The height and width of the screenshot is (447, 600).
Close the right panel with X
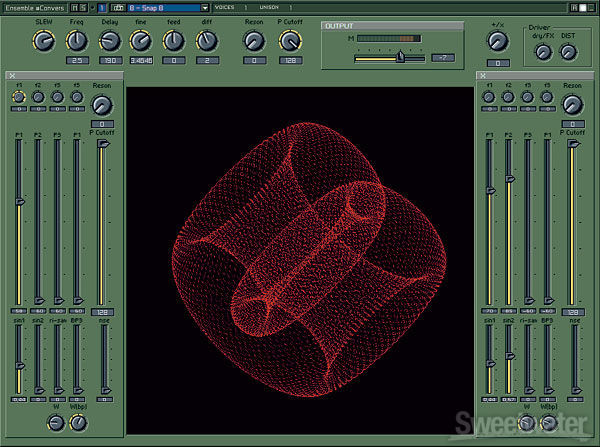pos(481,76)
